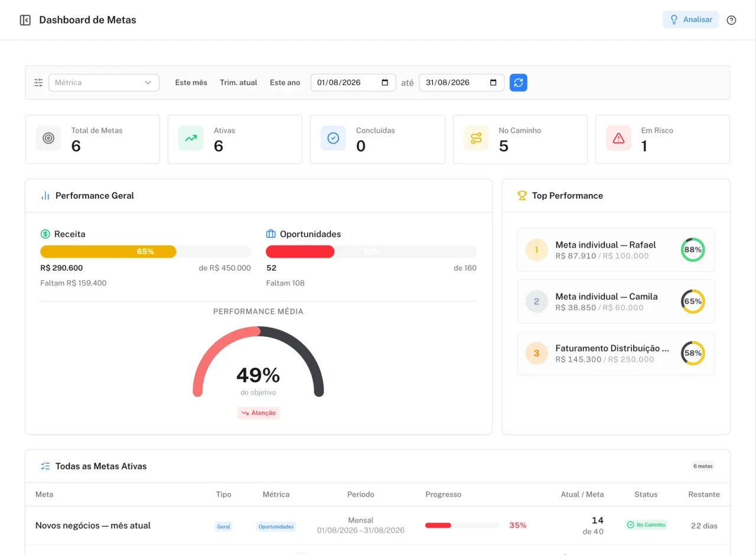
Task: Click the No Caminho status badge in table
Action: click(x=646, y=525)
